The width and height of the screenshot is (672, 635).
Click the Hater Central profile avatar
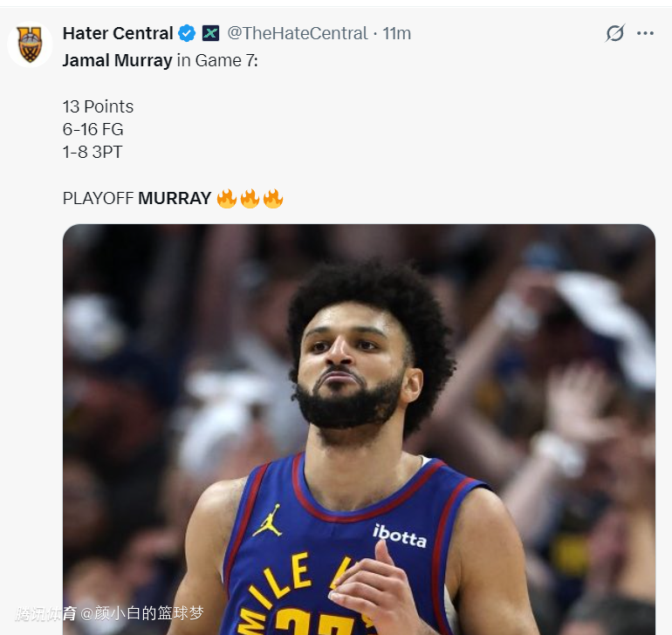pyautogui.click(x=30, y=44)
